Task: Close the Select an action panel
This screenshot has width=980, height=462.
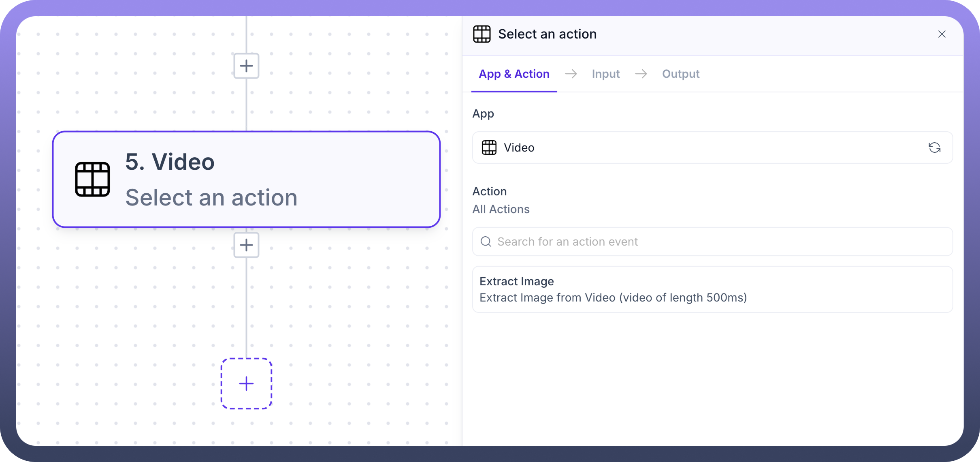Action: click(942, 34)
